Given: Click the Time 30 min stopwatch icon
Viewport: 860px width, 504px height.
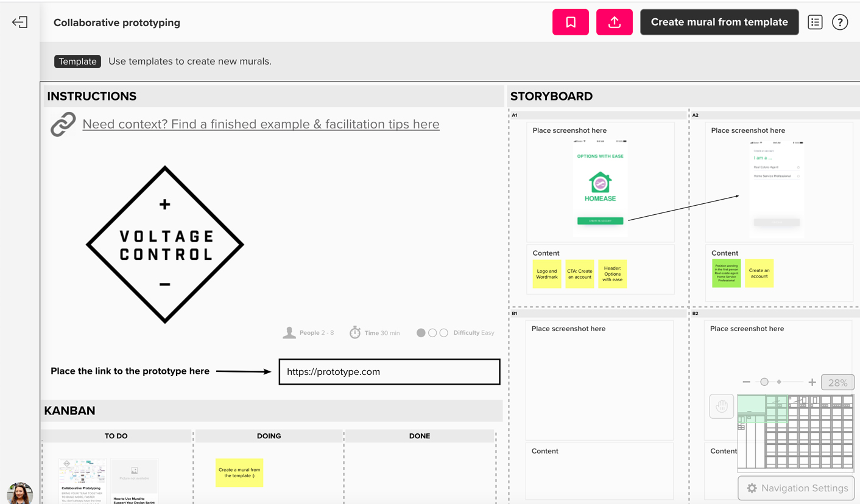Looking at the screenshot, I should point(355,332).
